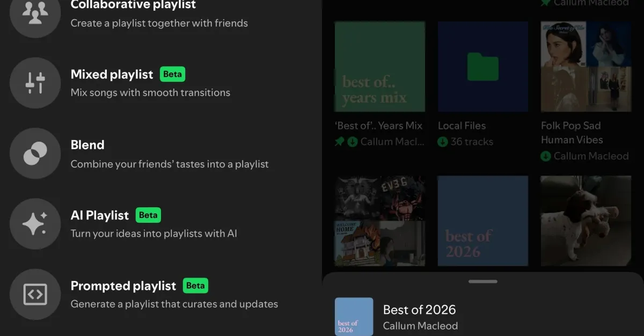644x336 pixels.
Task: Select Prompted playlist entry
Action: (123, 286)
